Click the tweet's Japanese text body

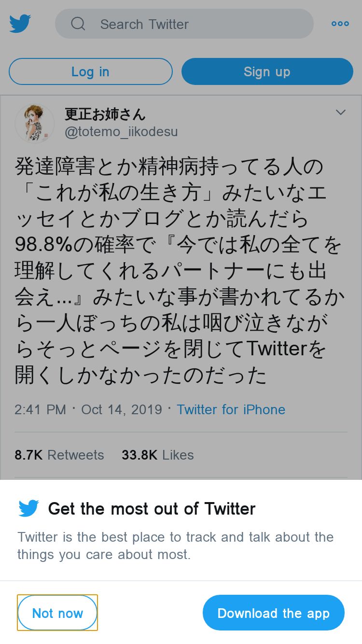(x=179, y=271)
